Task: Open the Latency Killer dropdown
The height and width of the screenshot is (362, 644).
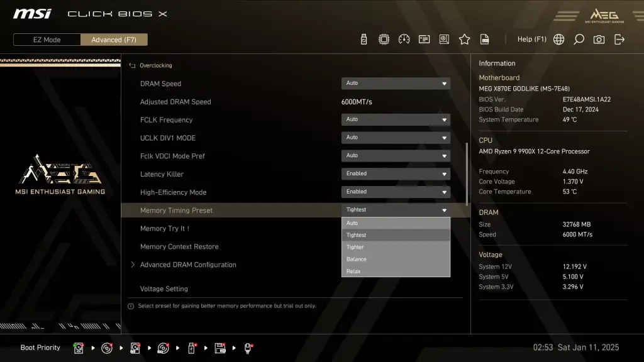Action: pos(396,173)
